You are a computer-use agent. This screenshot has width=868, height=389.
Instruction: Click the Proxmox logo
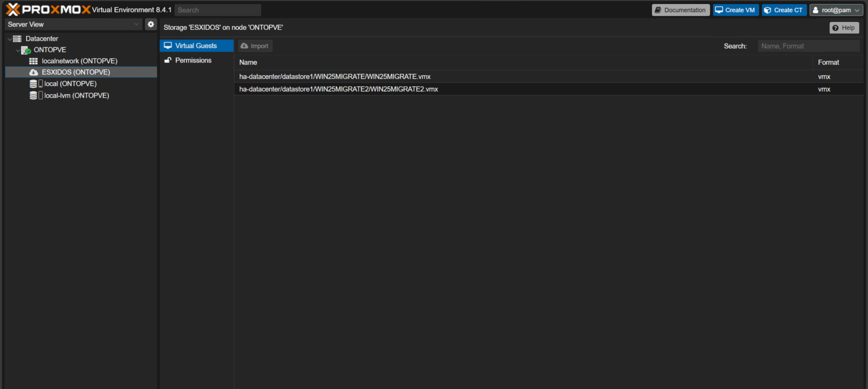(48, 10)
